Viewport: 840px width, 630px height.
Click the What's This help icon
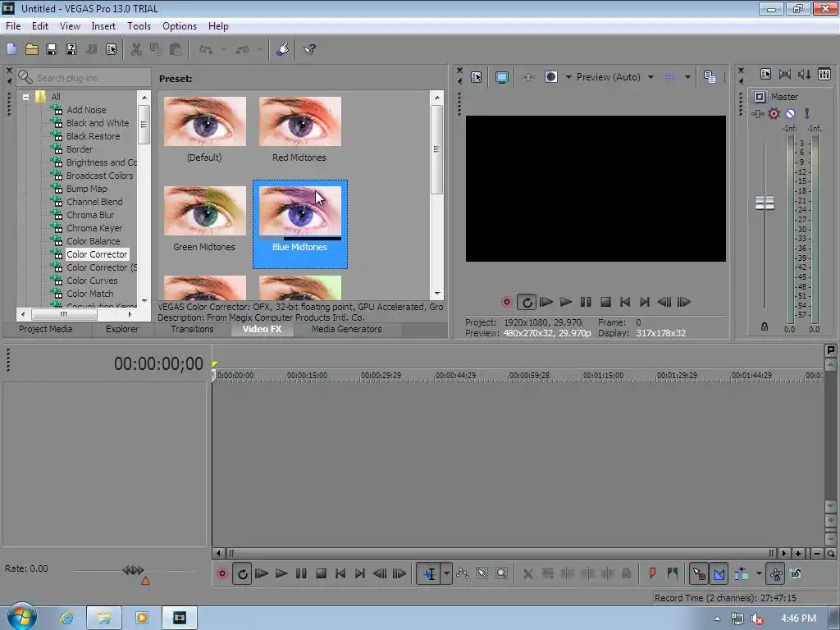point(309,49)
